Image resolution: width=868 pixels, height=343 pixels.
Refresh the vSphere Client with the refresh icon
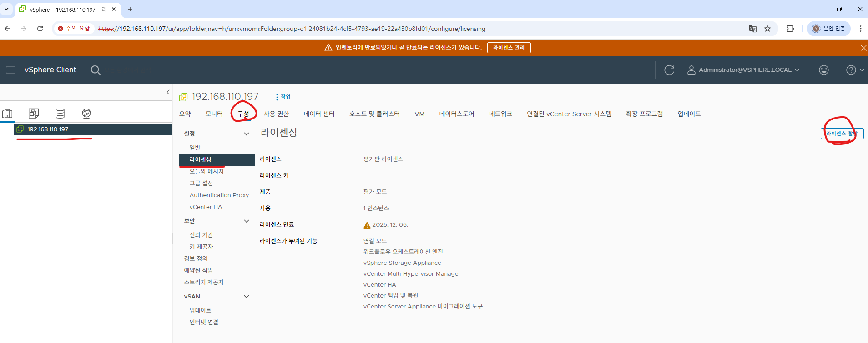click(x=669, y=70)
